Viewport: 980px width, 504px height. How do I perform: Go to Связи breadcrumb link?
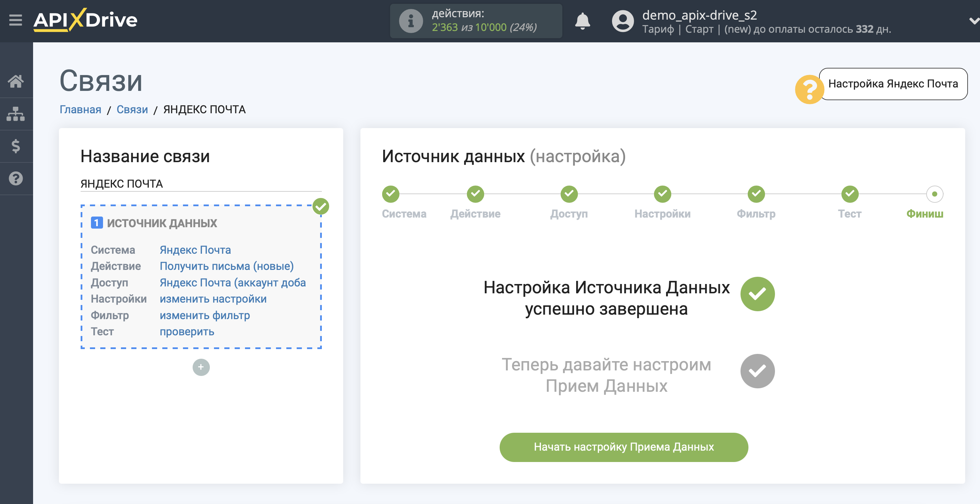[132, 109]
